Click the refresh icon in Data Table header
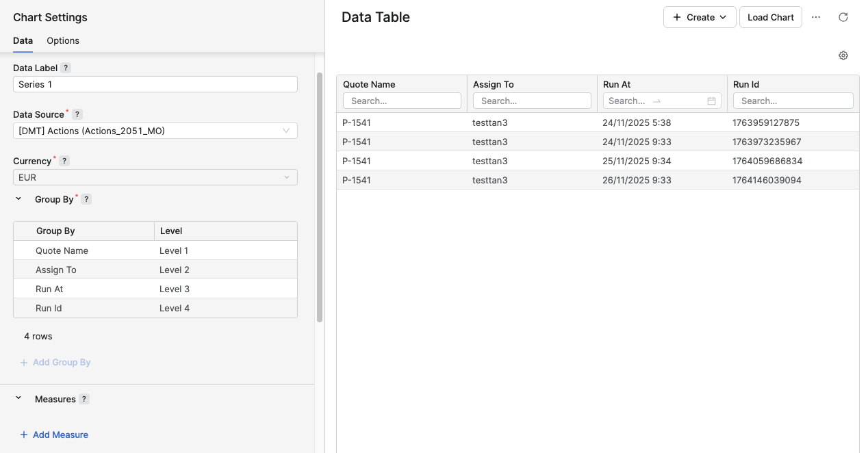Image resolution: width=868 pixels, height=453 pixels. coord(843,17)
